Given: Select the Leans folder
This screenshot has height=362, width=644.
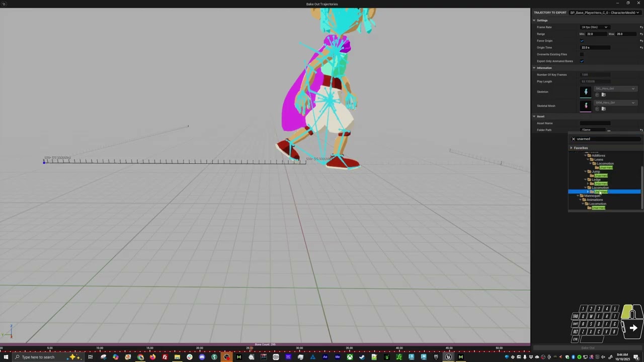Looking at the screenshot, I should (598, 159).
